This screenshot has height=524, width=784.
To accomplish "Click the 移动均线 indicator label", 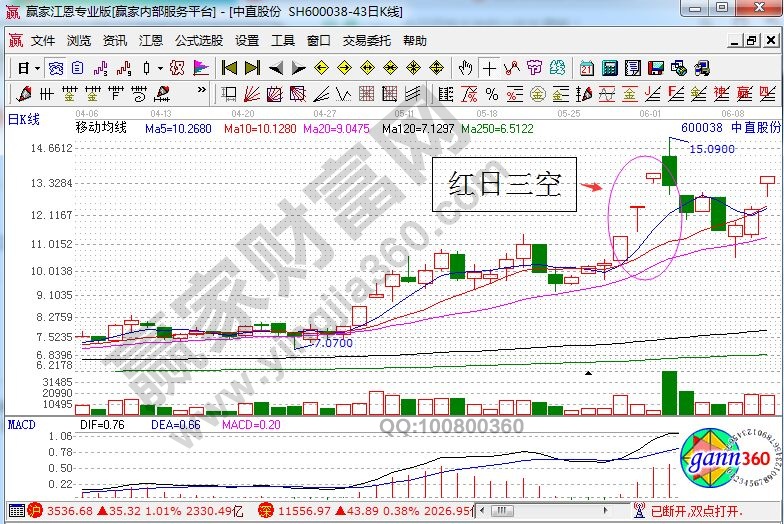I will [102, 128].
